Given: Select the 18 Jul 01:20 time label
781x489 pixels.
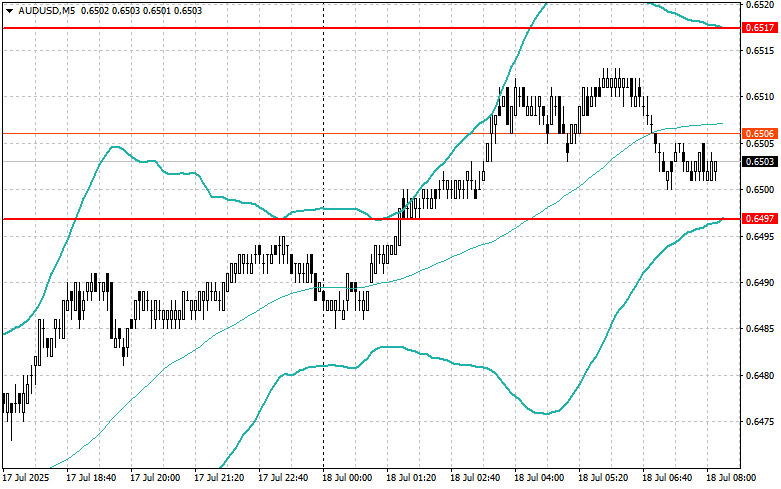Looking at the screenshot, I should pyautogui.click(x=411, y=478).
